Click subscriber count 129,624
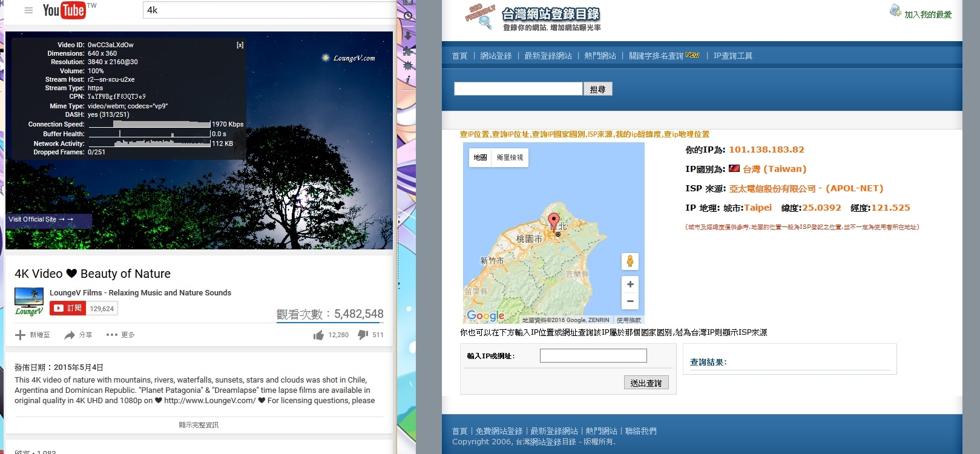980x454 pixels. click(x=102, y=309)
